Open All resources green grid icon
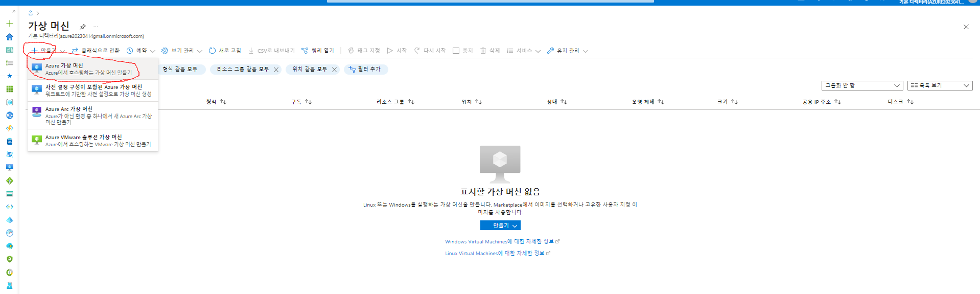 [9, 89]
